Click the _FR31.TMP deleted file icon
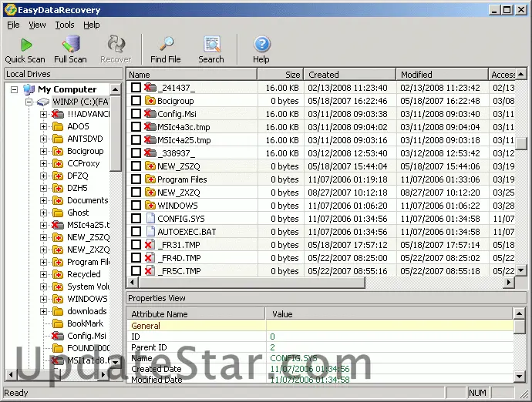This screenshot has height=402, width=532. 150,244
